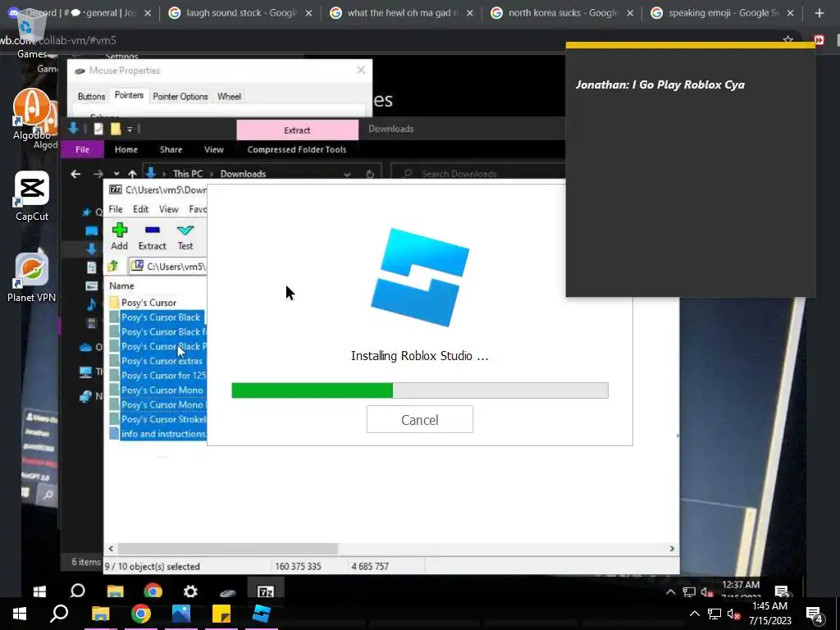The width and height of the screenshot is (840, 630).
Task: Click the Roblox Studio taskbar icon
Action: click(x=262, y=614)
